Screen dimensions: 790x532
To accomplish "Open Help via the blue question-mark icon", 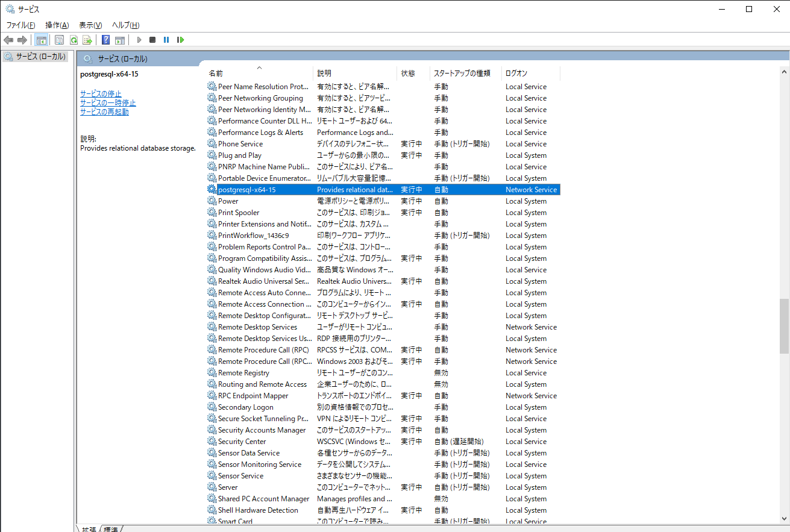I will (106, 40).
